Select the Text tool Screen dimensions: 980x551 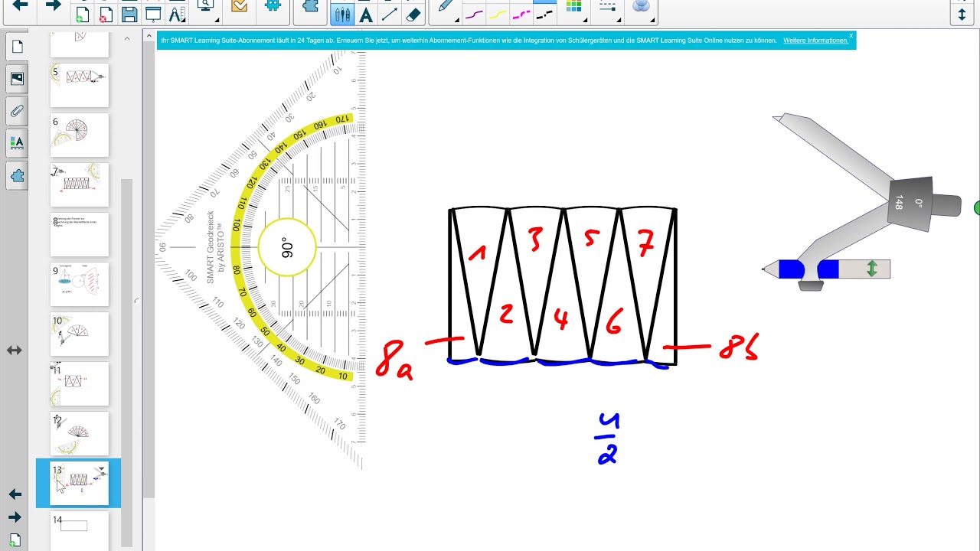[366, 13]
